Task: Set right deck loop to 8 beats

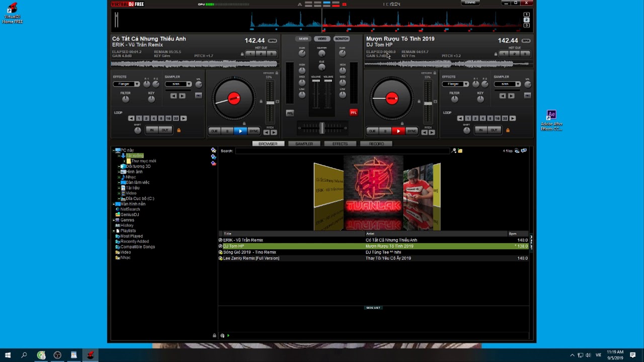Action: coord(490,118)
